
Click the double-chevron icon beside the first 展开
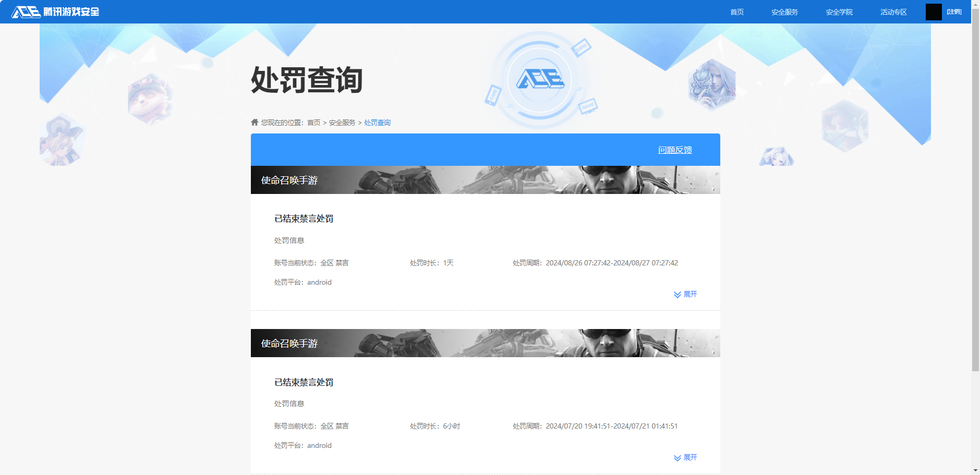click(x=676, y=294)
